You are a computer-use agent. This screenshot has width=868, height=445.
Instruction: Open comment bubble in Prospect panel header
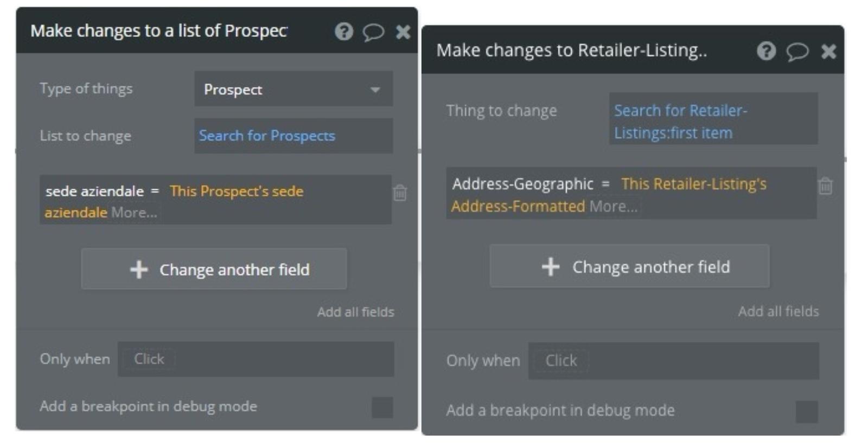(x=373, y=32)
